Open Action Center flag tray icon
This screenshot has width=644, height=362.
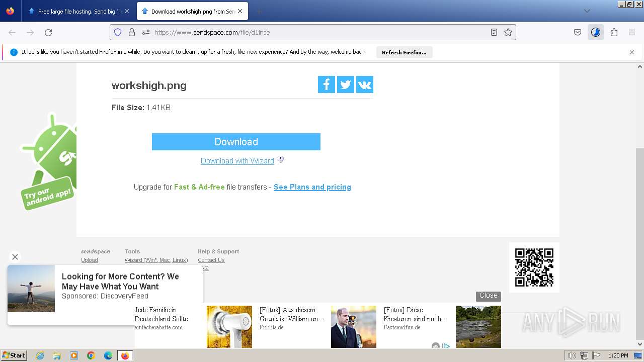coord(596,355)
